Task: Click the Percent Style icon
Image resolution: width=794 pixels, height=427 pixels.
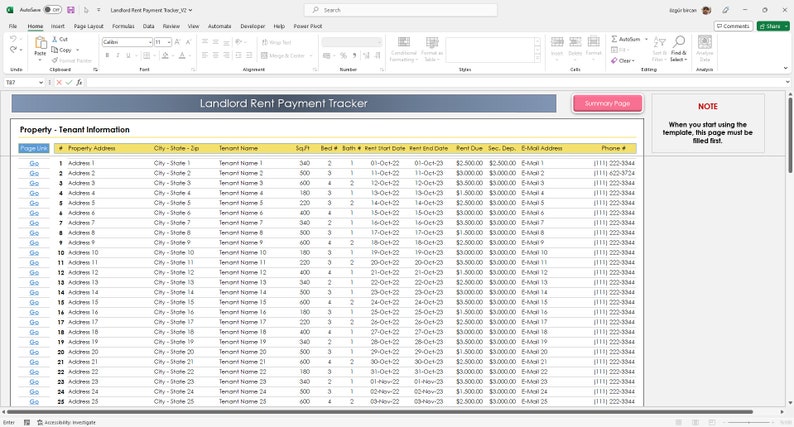Action: pyautogui.click(x=343, y=55)
